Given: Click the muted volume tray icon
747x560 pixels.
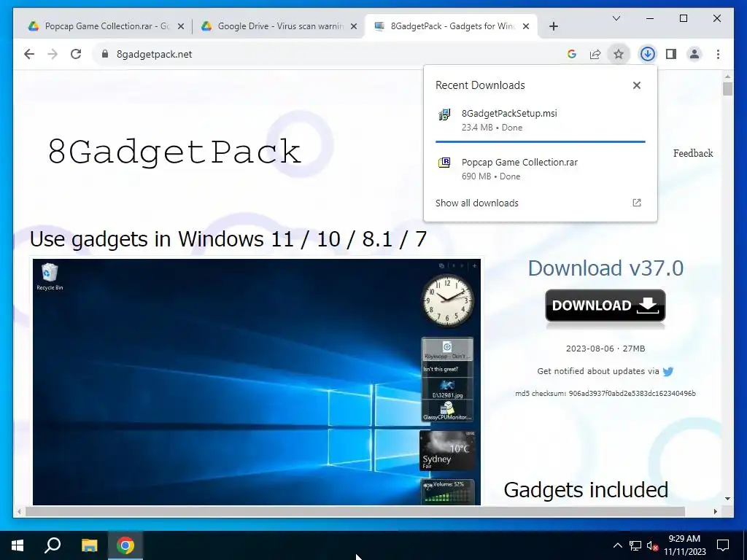Looking at the screenshot, I should click(x=652, y=545).
